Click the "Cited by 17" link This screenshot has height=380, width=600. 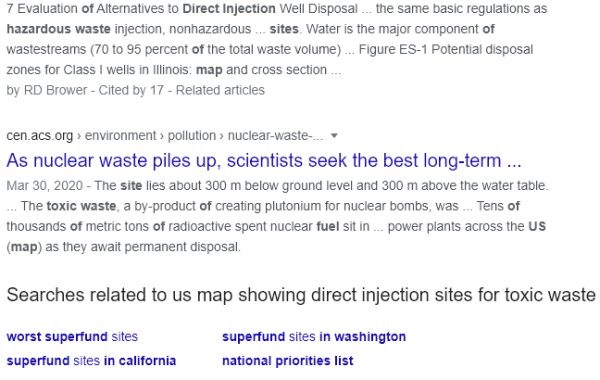click(x=131, y=90)
